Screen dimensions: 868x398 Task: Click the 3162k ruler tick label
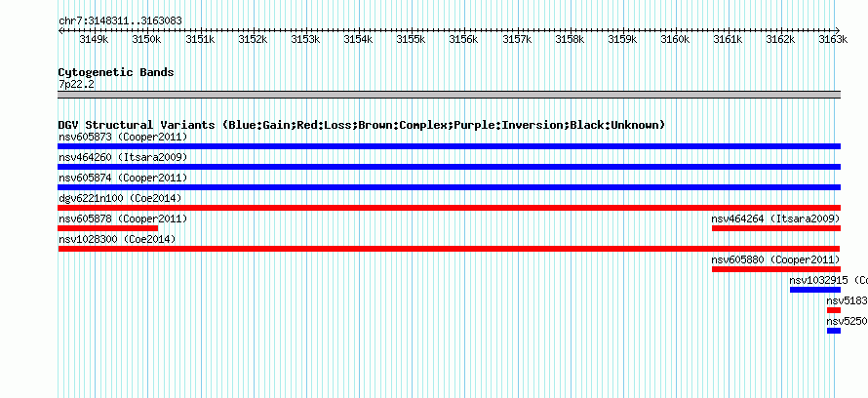780,39
